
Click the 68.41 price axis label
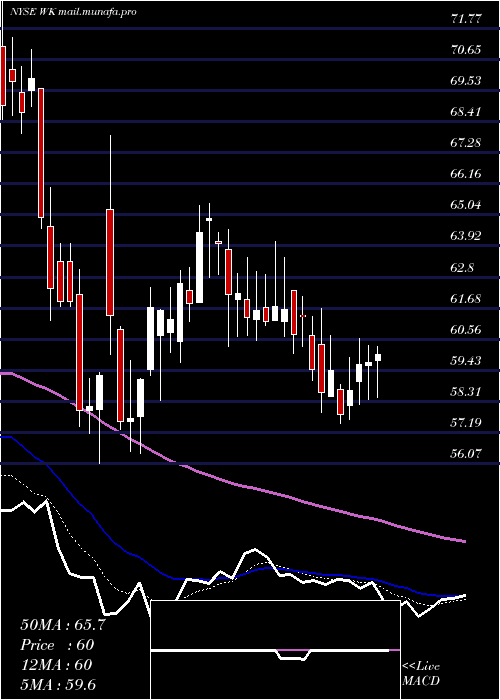point(466,112)
